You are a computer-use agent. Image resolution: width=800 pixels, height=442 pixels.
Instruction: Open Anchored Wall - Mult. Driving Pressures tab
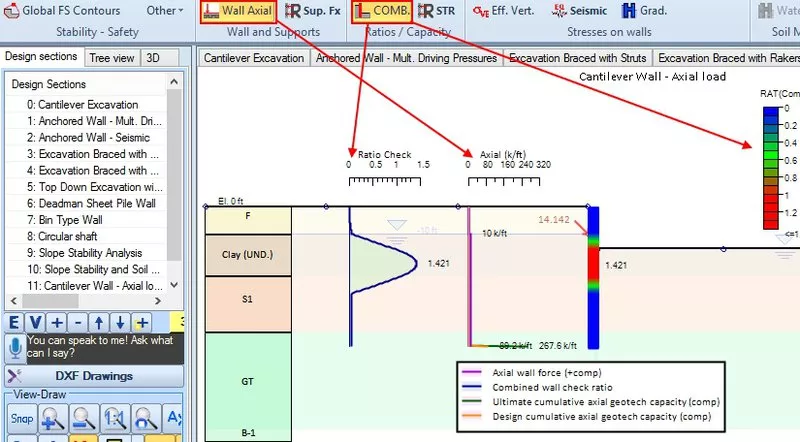click(x=406, y=58)
